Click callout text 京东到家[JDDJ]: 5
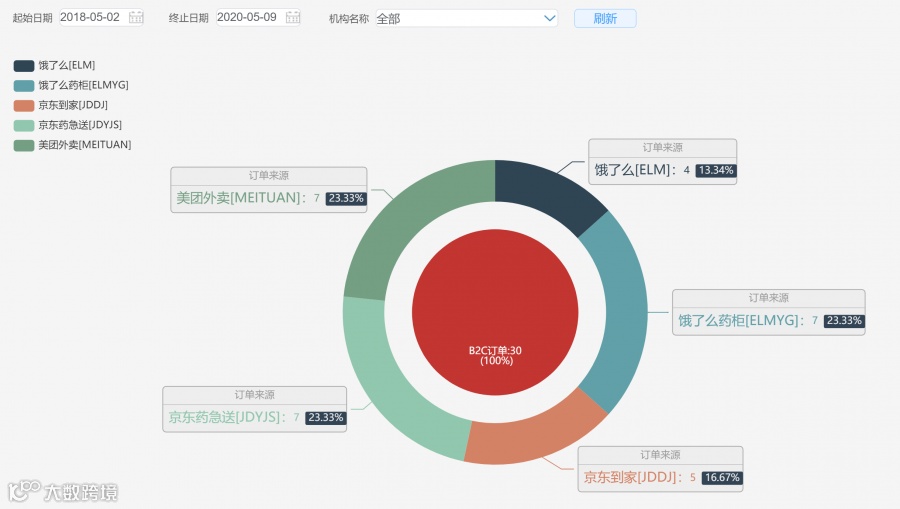The height and width of the screenshot is (509, 900). point(639,477)
